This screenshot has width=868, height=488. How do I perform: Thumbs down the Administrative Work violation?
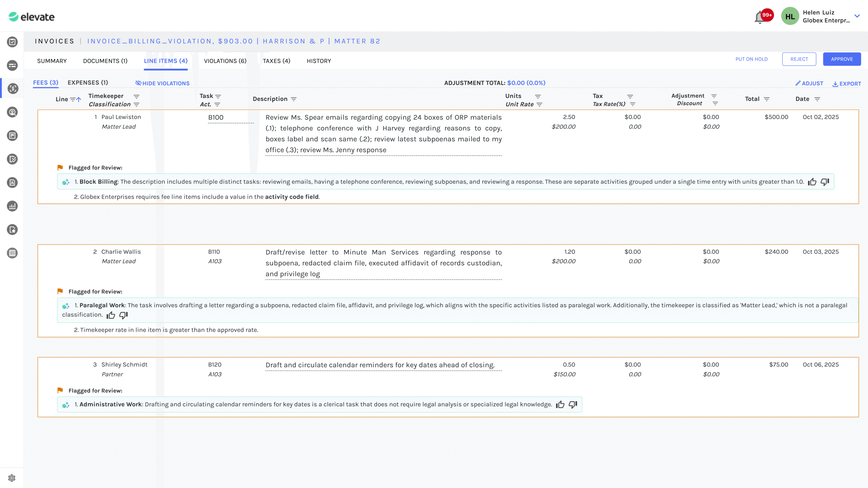pos(573,404)
